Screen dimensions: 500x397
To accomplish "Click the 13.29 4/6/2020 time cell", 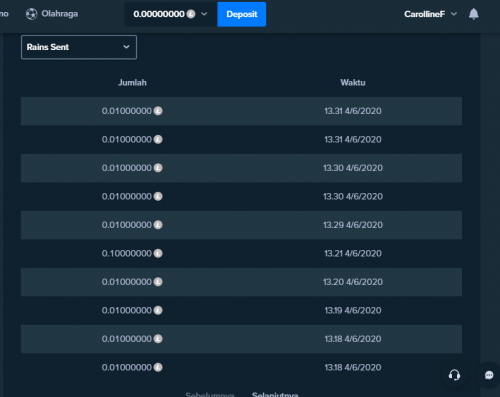I will tap(353, 225).
